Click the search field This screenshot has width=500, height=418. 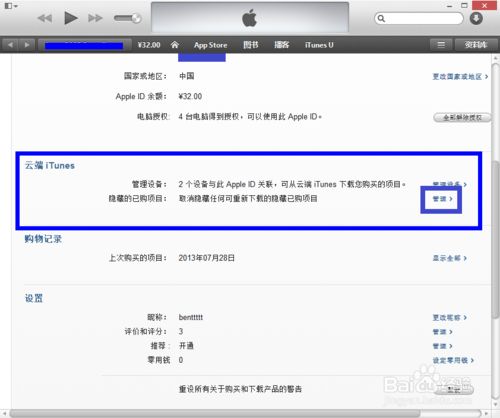[x=419, y=18]
